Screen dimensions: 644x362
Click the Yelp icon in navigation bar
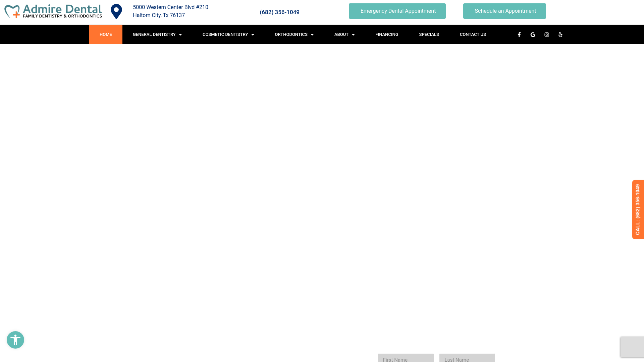pyautogui.click(x=560, y=35)
